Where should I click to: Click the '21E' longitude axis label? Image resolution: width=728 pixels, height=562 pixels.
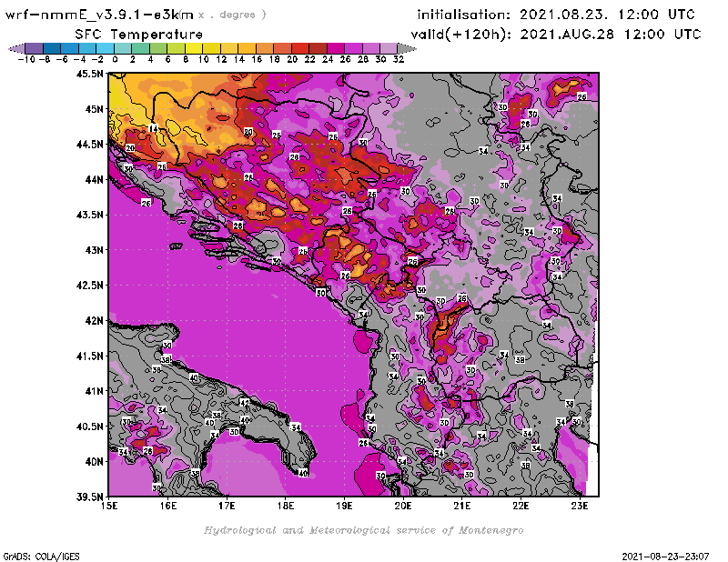[x=462, y=506]
